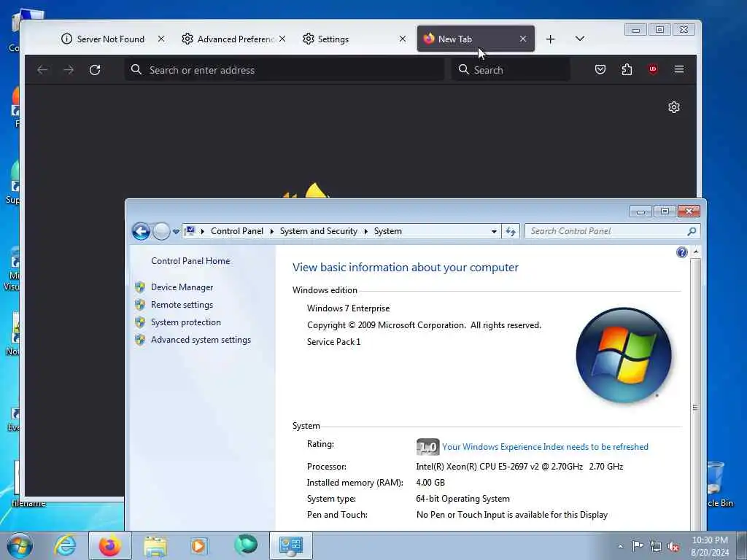This screenshot has width=747, height=560.
Task: Open the new tab personalize gear
Action: point(673,107)
